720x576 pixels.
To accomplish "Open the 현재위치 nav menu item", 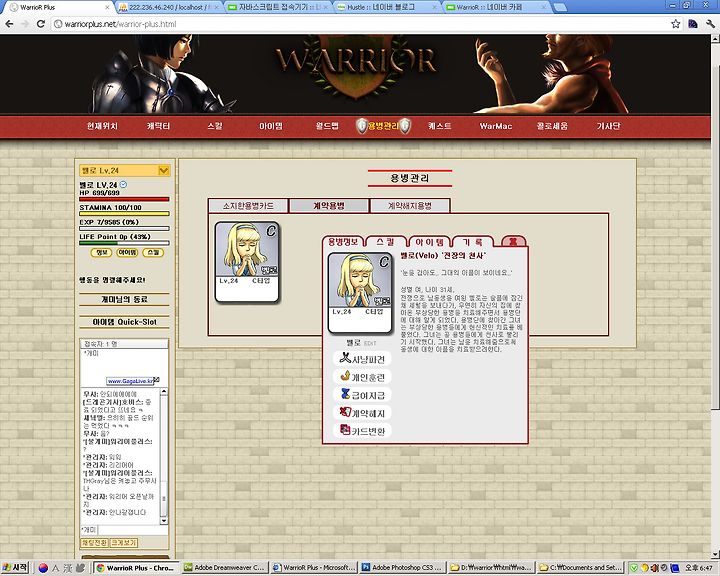I will click(x=102, y=126).
